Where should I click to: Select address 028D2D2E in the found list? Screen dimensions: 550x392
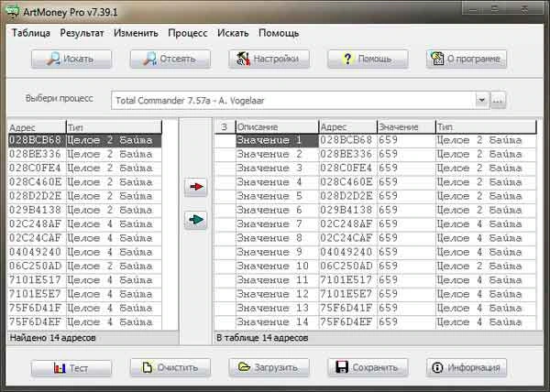36,196
